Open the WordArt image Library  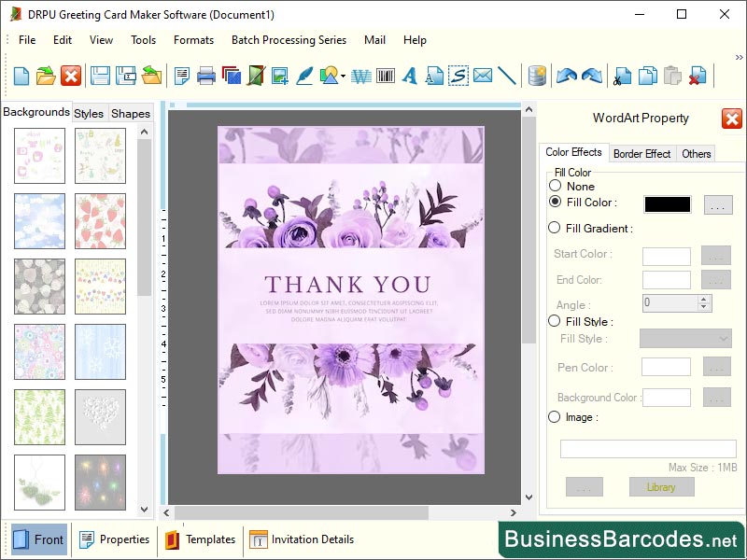661,486
